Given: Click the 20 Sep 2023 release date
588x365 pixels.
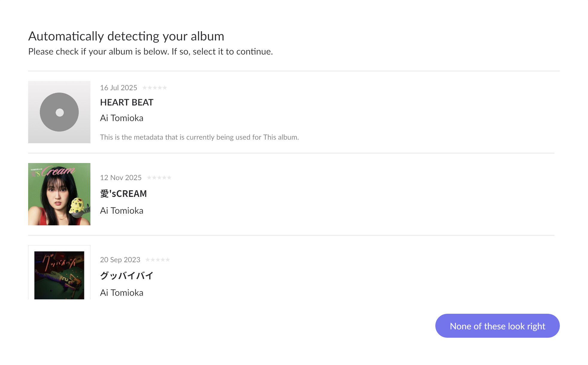Looking at the screenshot, I should click(120, 260).
